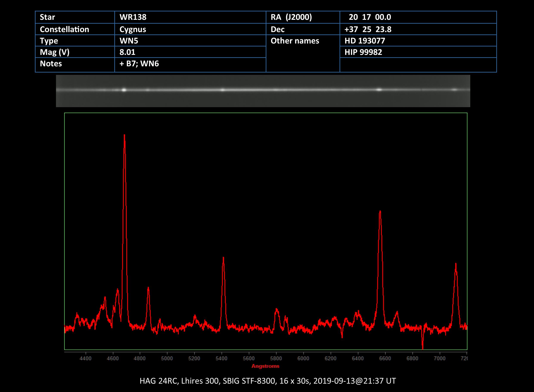Click the +37 25 23.8 declination value
Viewport: 534px width, 392px height.
(368, 29)
